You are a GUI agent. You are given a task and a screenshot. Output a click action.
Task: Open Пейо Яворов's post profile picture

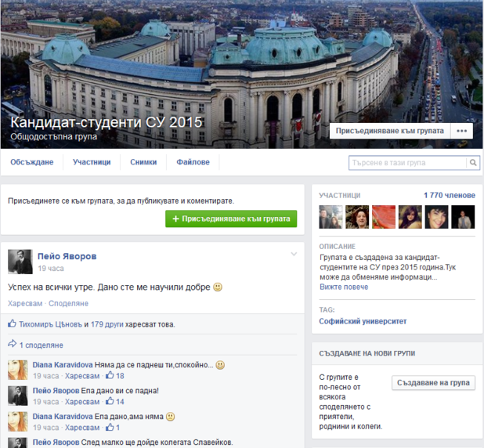point(20,262)
